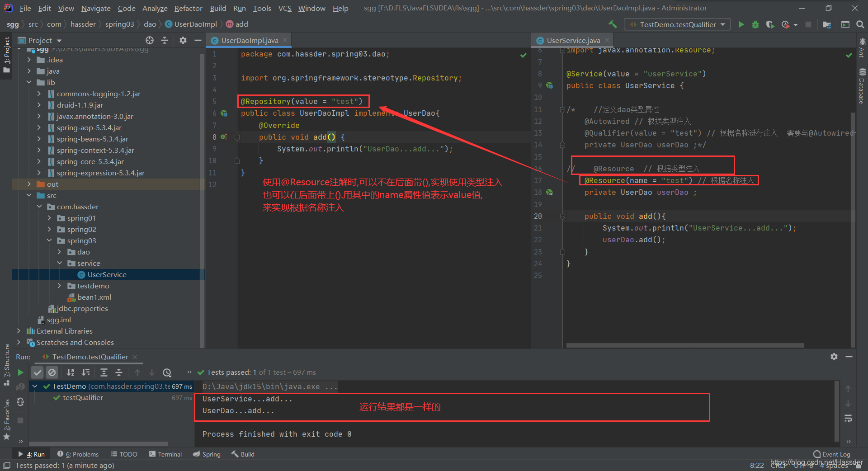Viewport: 868px width, 471px height.
Task: Open Run panel settings gear
Action: (834, 357)
